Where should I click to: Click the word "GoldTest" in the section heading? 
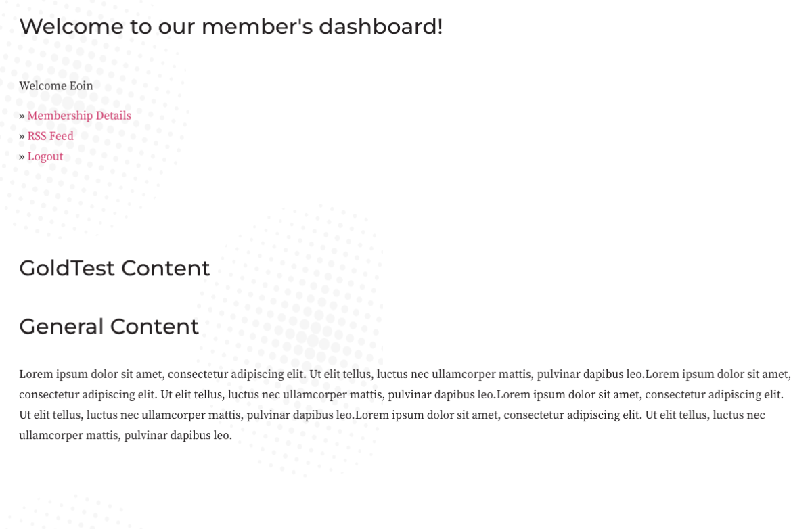point(67,268)
